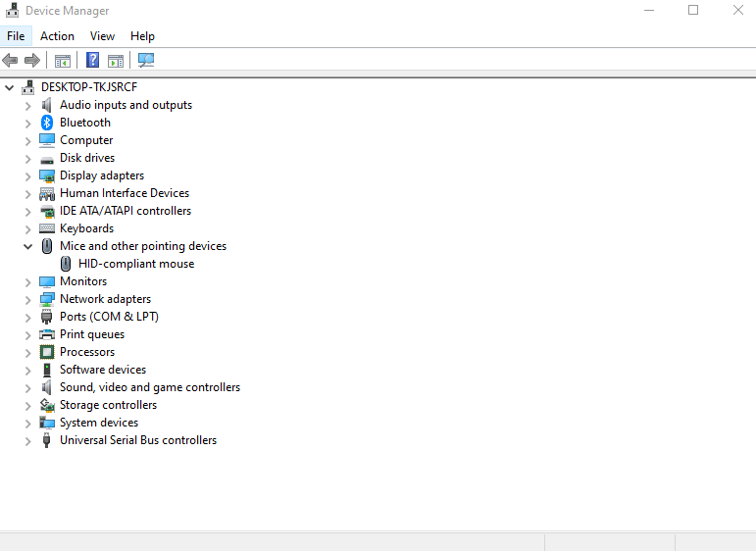Click the Disk drives icon
Viewport: 756px width, 551px height.
47,159
